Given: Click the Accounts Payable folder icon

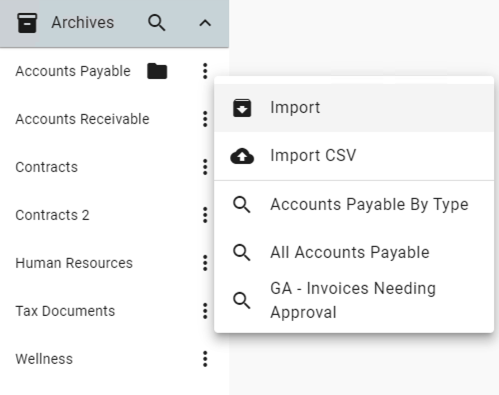Looking at the screenshot, I should click(x=157, y=71).
